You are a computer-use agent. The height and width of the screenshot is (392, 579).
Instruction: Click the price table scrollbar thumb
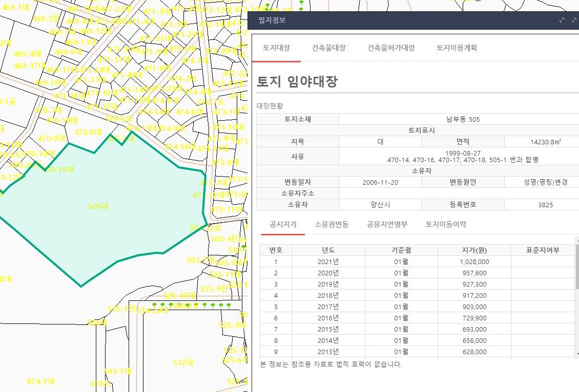[x=577, y=266]
